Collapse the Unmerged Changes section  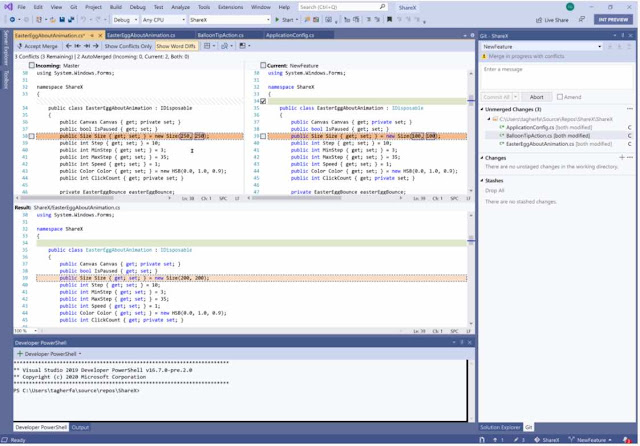point(482,109)
